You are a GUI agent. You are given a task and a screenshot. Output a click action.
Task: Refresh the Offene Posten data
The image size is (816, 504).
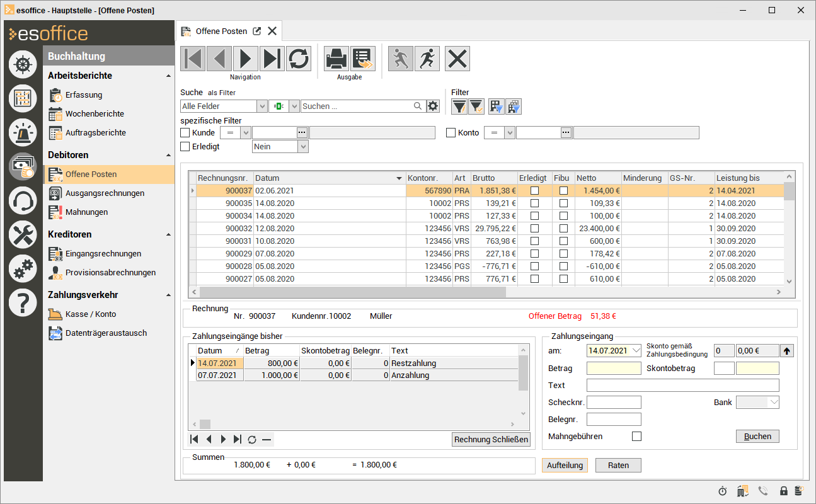(299, 59)
